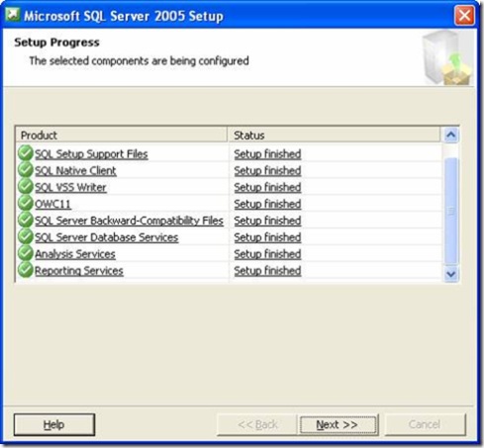Viewport: 484px width, 448px height.
Task: Click the Help button
Action: [x=54, y=424]
